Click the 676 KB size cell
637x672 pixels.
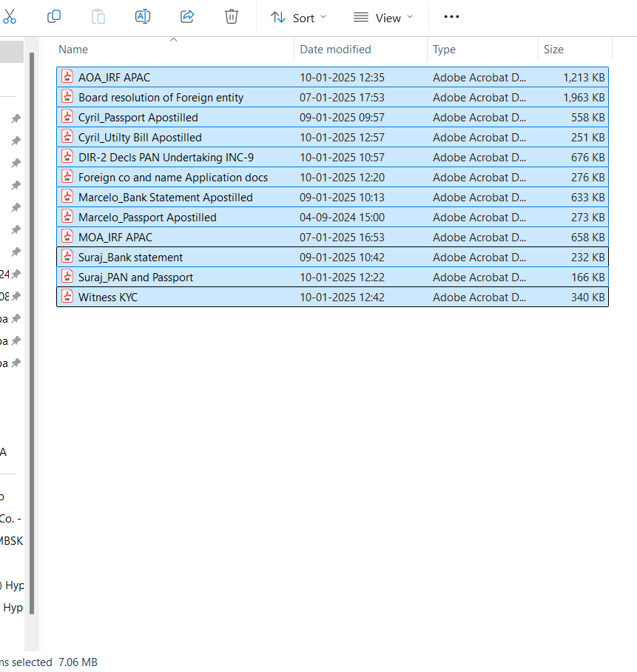[x=587, y=158]
